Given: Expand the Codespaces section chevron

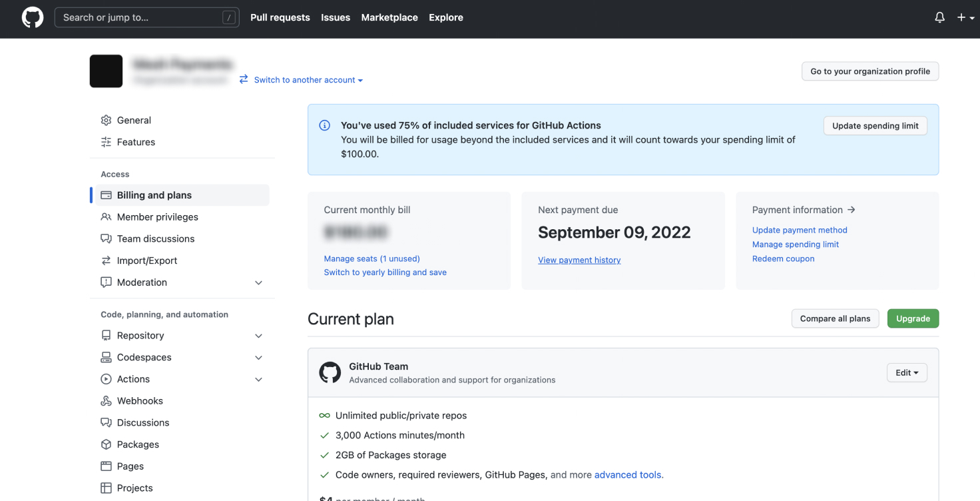Looking at the screenshot, I should [x=259, y=358].
